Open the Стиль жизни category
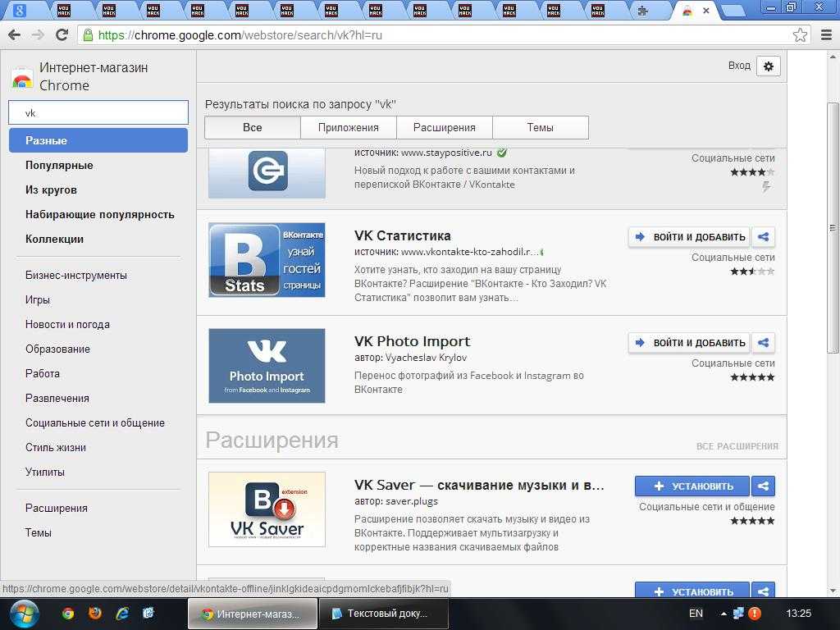840x630 pixels. [55, 447]
